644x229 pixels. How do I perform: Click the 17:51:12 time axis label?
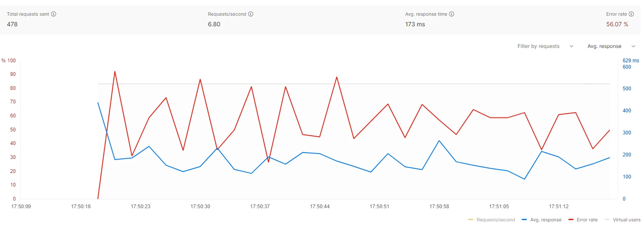[559, 207]
